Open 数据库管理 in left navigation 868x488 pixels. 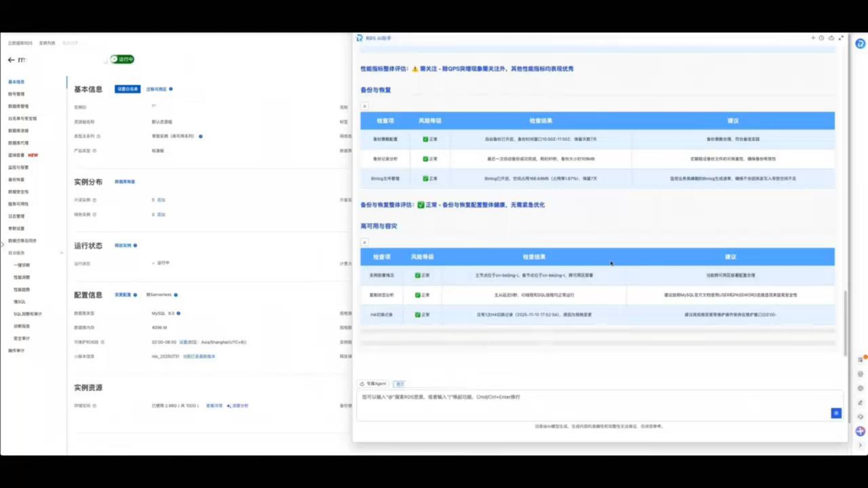[18, 106]
